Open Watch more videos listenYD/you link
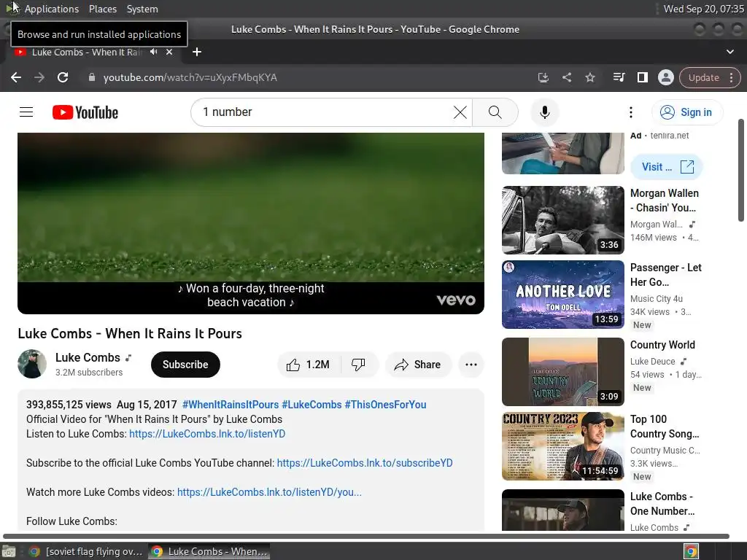 270,492
